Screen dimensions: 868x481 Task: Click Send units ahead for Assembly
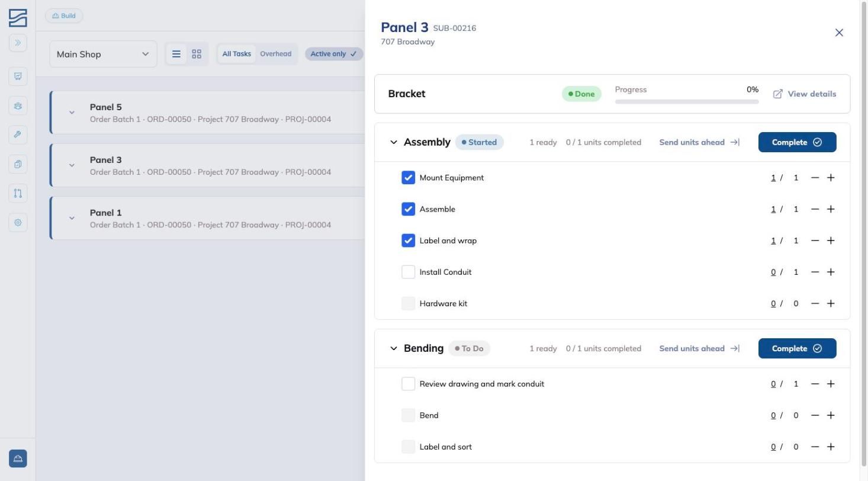pos(699,142)
